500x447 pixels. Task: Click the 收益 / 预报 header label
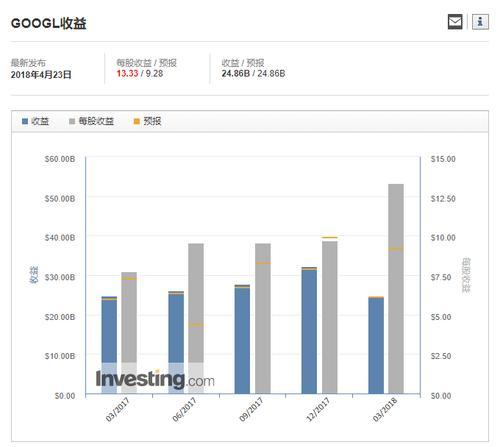point(243,63)
